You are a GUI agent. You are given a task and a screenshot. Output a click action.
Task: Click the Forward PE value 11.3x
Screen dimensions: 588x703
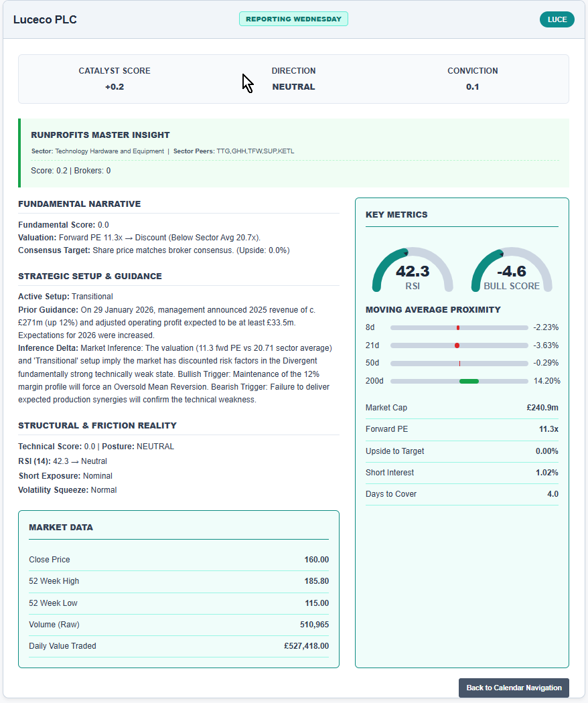coord(548,429)
